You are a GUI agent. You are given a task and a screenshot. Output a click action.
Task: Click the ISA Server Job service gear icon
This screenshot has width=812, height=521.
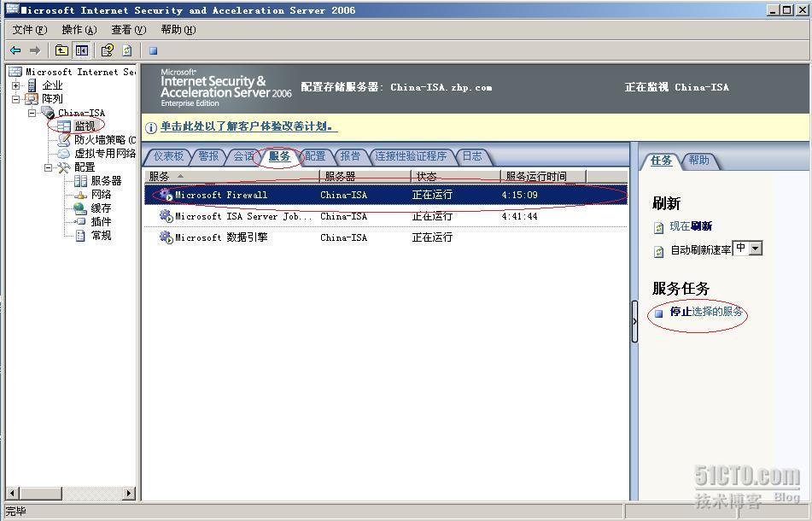pos(166,216)
